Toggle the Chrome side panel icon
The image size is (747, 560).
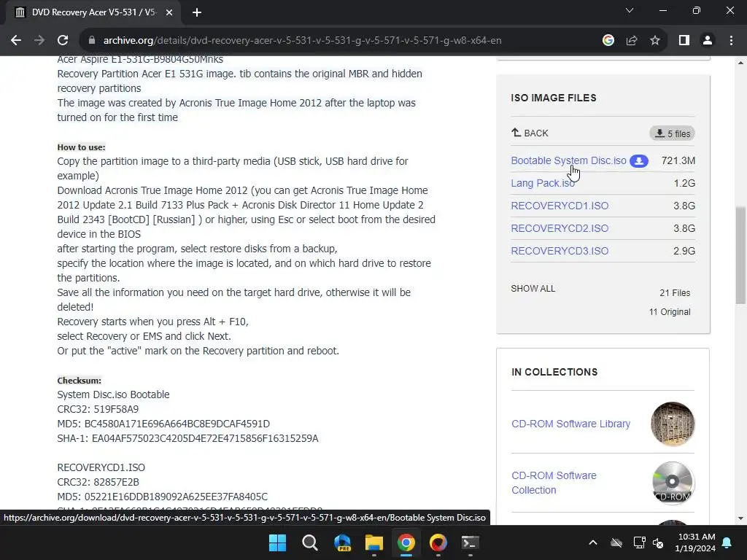[684, 41]
